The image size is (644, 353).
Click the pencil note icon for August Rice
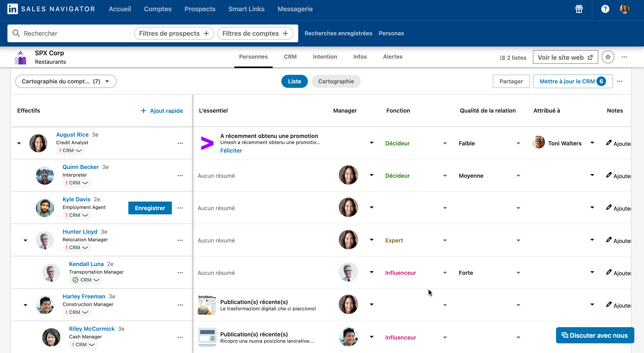(609, 143)
